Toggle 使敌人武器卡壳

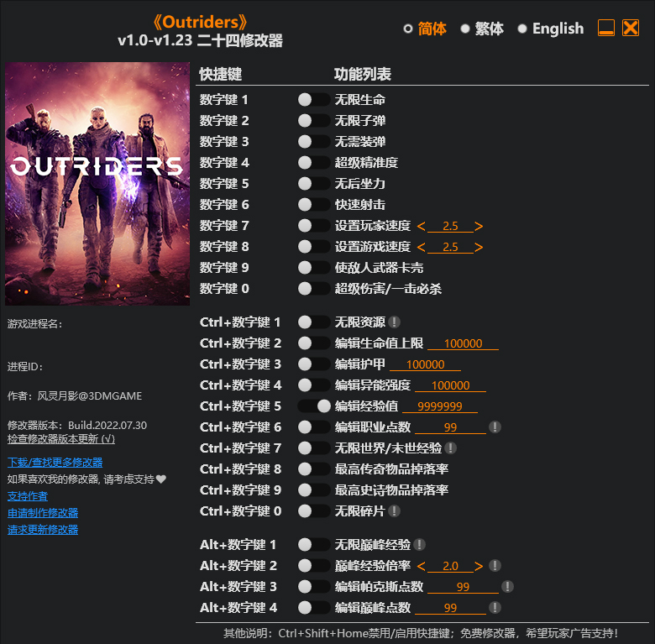tap(314, 267)
